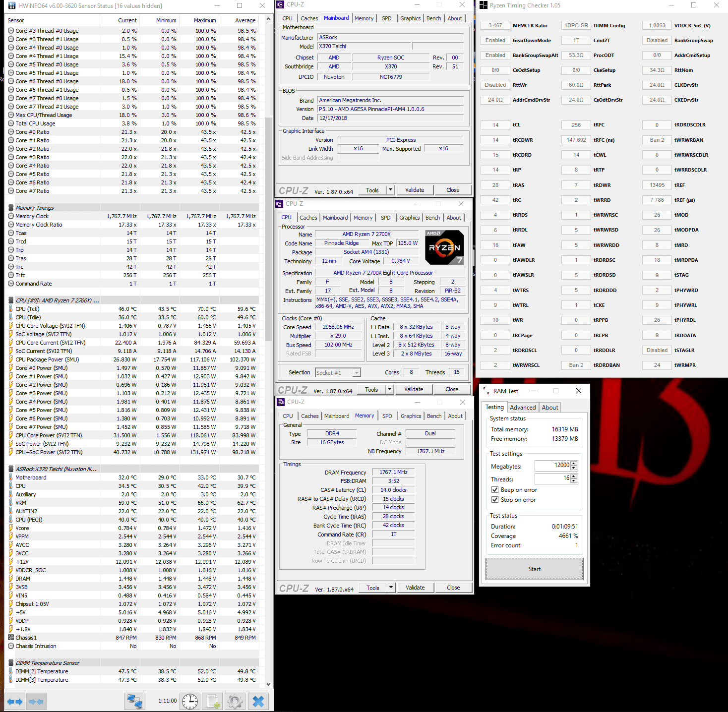Viewport: 728px width, 712px height.
Task: Click Validate in the Mainboard CPU-Z window
Action: [x=415, y=190]
